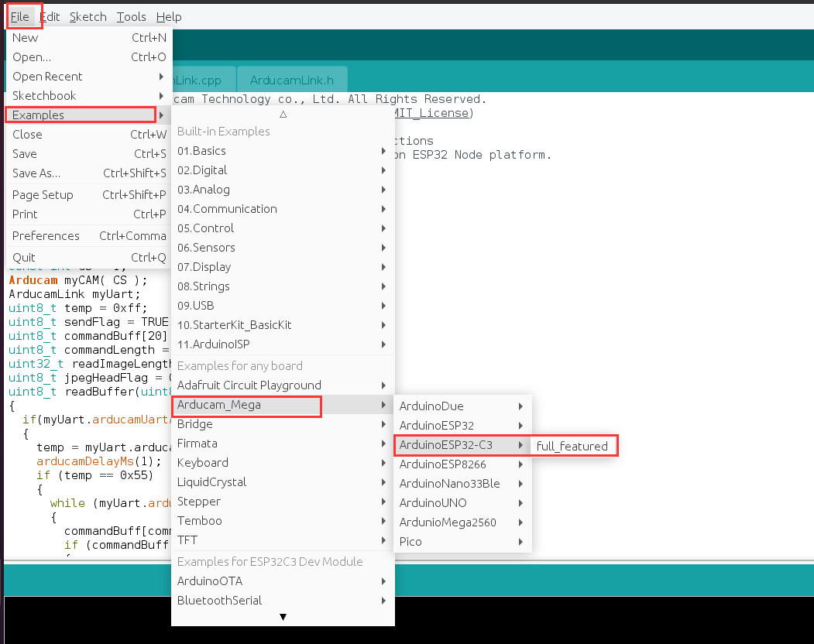The width and height of the screenshot is (814, 644).
Task: Open the Help menu
Action: click(x=169, y=17)
